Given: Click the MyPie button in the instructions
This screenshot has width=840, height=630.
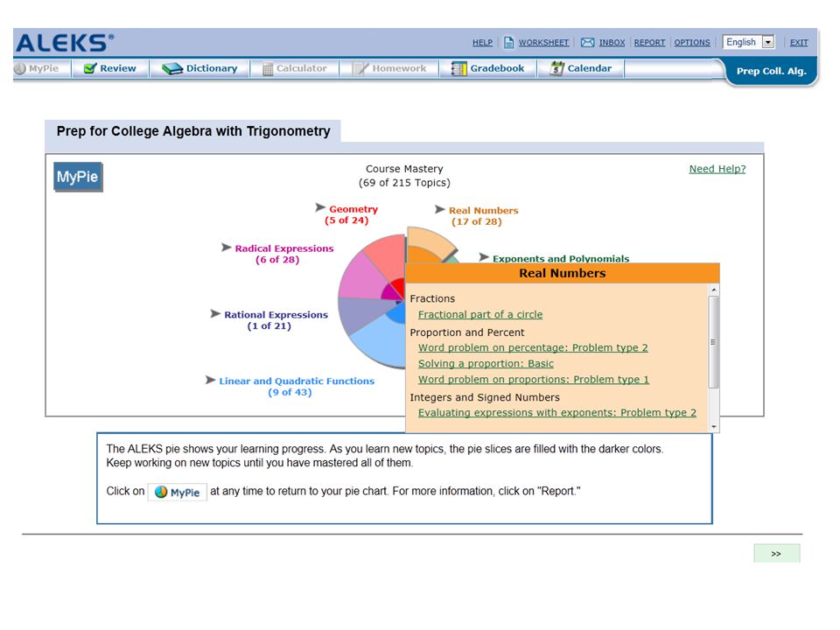Looking at the screenshot, I should pyautogui.click(x=178, y=493).
